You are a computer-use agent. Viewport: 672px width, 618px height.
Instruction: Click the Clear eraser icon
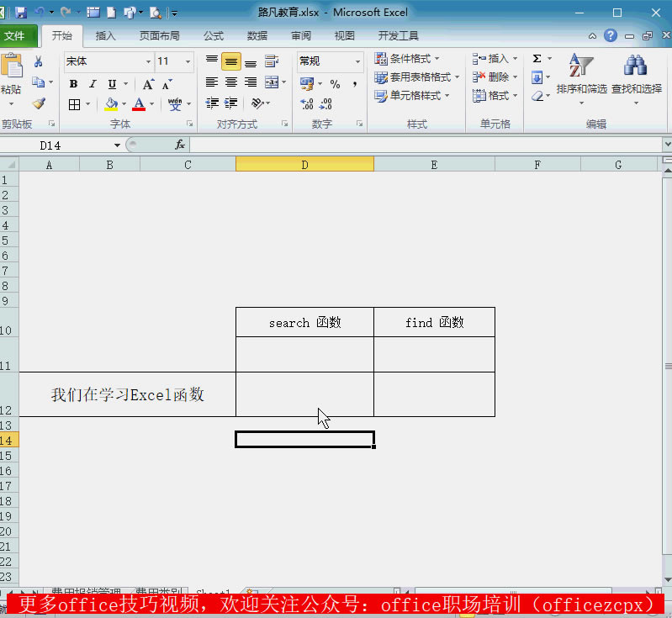pyautogui.click(x=537, y=96)
